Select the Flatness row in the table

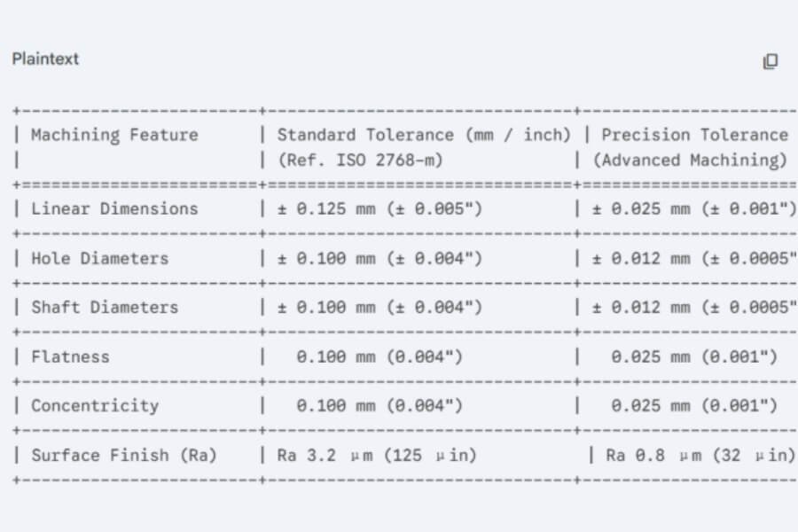[70, 356]
